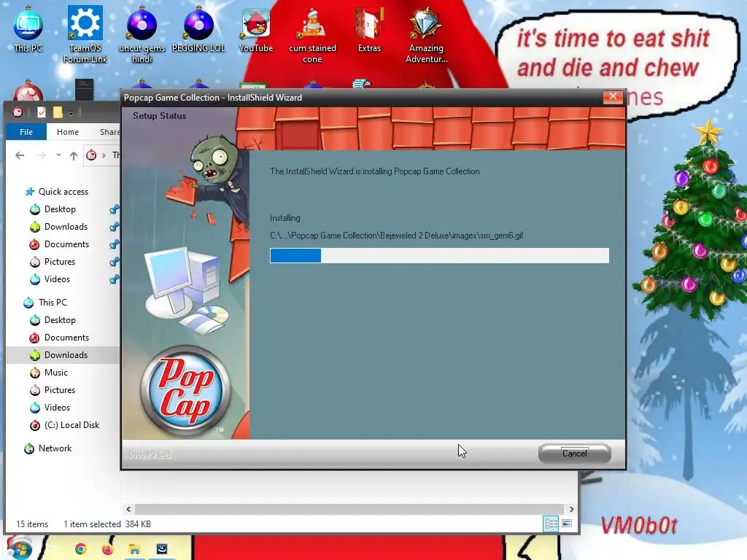Click the installation progress bar

point(439,256)
